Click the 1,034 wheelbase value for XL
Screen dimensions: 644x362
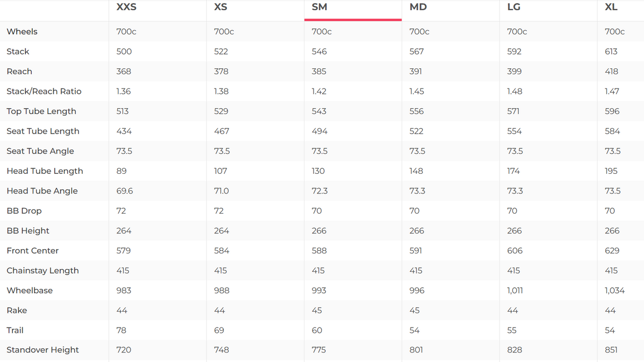[614, 290]
